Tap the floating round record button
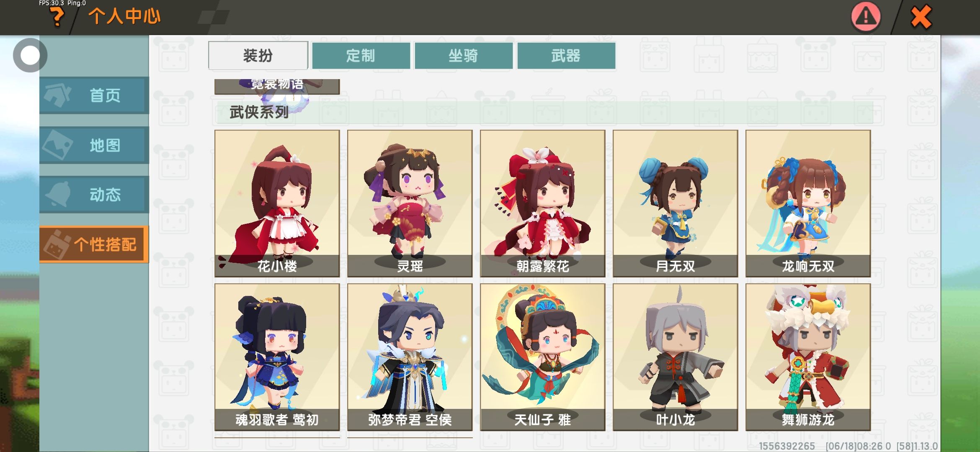 [x=30, y=55]
